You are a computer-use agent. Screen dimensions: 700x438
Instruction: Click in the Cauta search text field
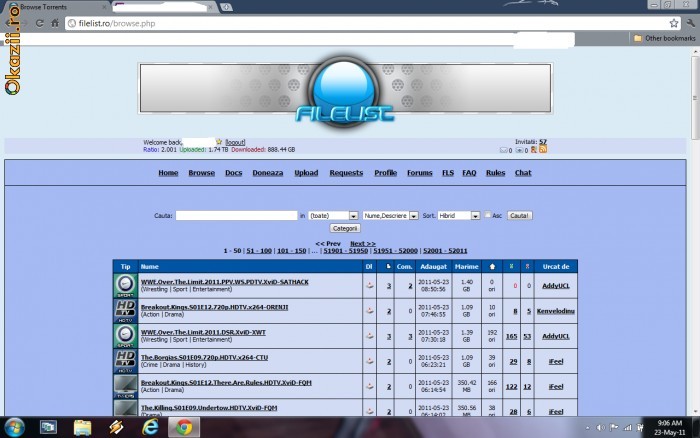235,215
